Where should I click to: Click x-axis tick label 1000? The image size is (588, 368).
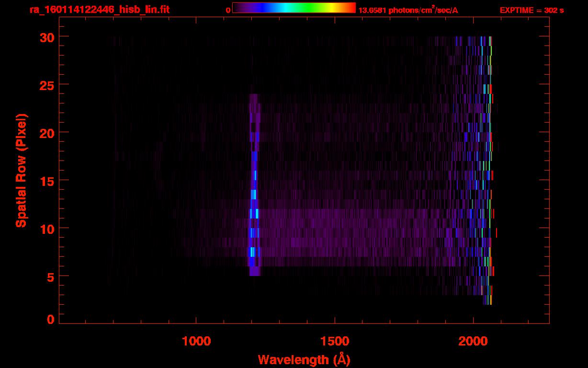[196, 341]
